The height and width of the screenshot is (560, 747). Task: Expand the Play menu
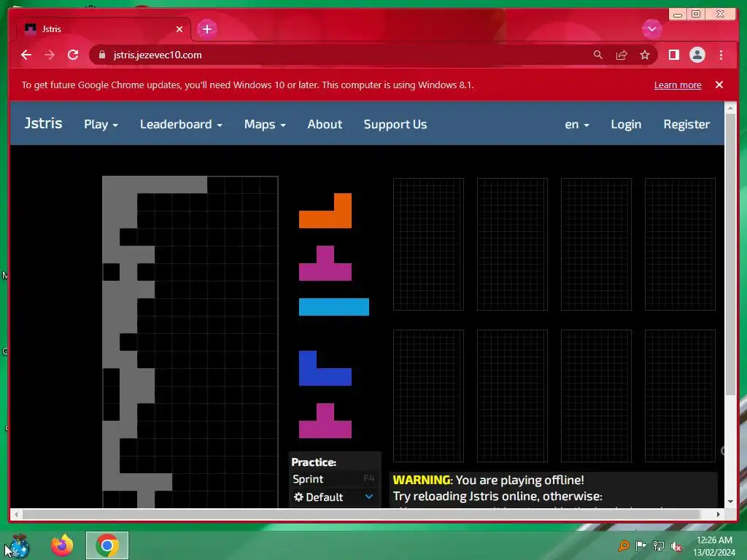101,124
